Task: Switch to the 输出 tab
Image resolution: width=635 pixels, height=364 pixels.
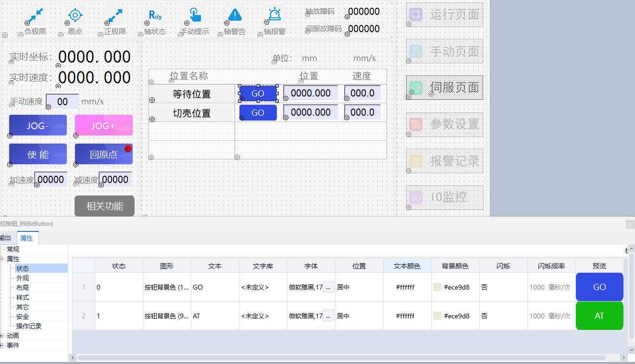Action: pyautogui.click(x=6, y=238)
